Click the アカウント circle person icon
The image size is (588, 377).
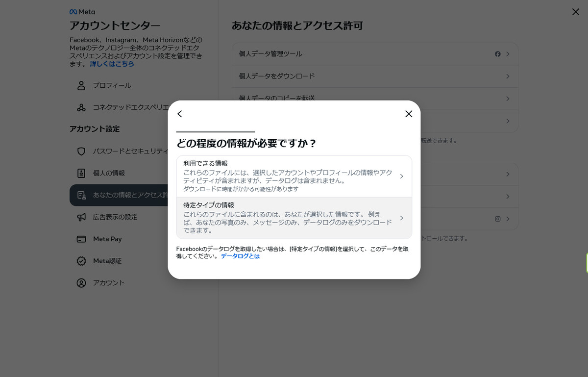point(81,283)
